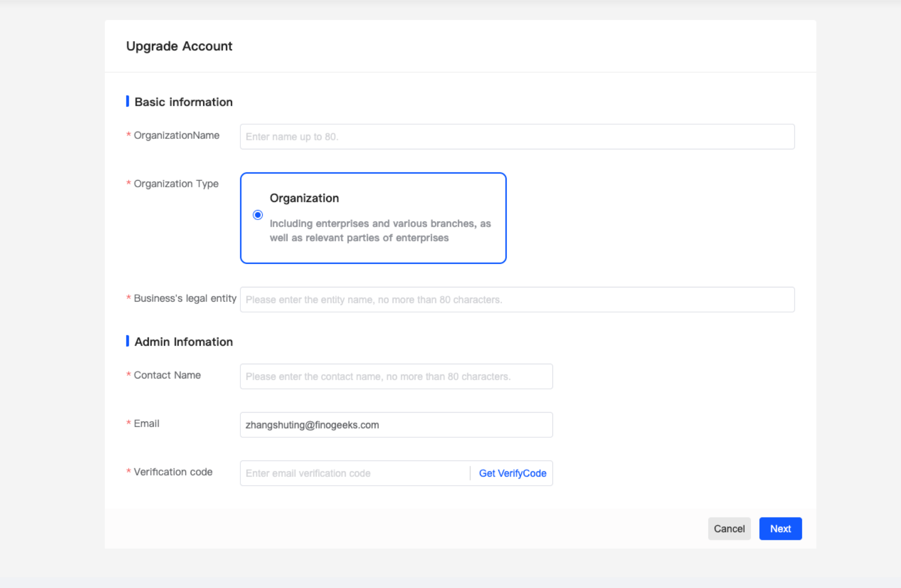Image resolution: width=901 pixels, height=588 pixels.
Task: Click the Upgrade Account heading
Action: [179, 46]
